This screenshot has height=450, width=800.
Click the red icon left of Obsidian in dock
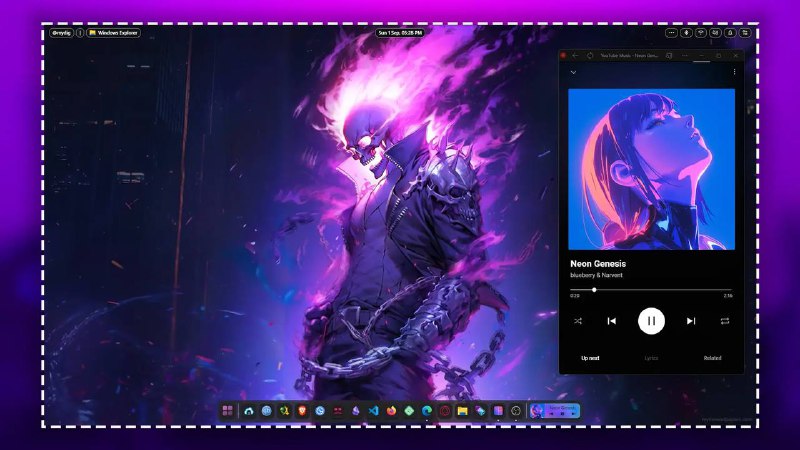coord(338,411)
